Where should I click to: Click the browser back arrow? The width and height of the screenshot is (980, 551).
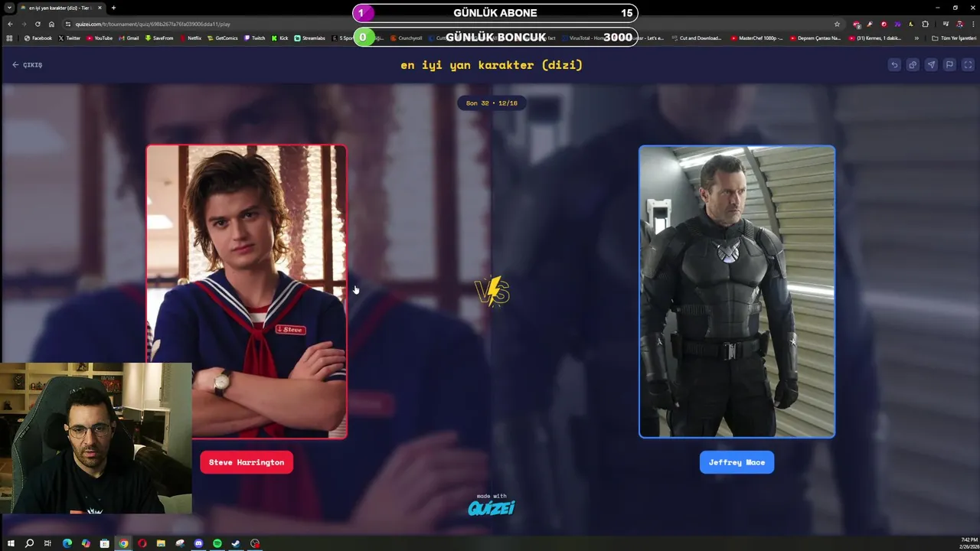point(9,24)
